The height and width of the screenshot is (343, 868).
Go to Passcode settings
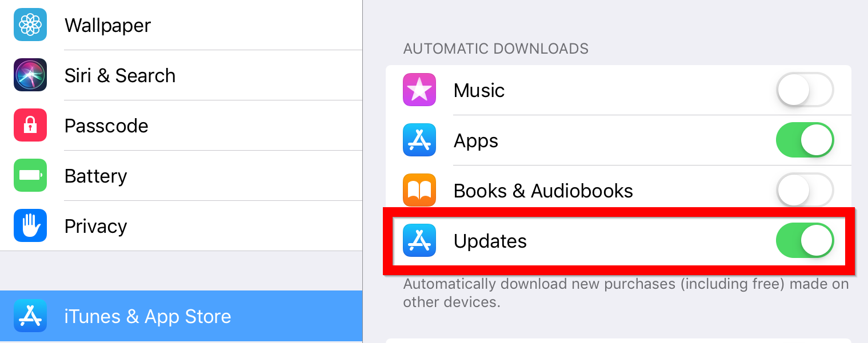[181, 126]
